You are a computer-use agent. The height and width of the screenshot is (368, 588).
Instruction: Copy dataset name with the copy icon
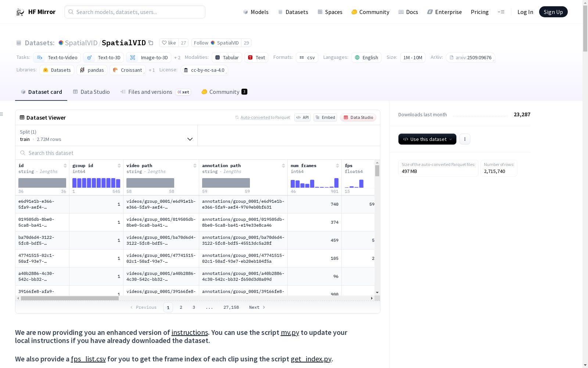[151, 43]
